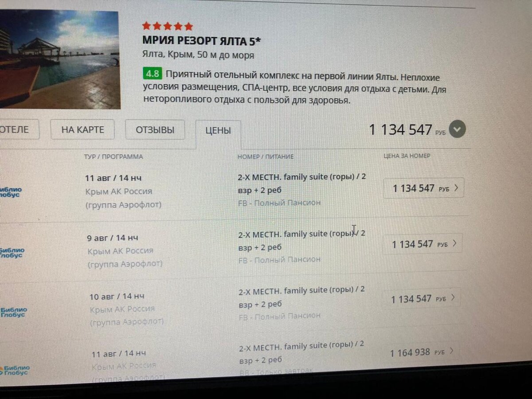Select the ЦЕНЫ tab
Image resolution: width=532 pixels, height=399 pixels.
(x=218, y=131)
